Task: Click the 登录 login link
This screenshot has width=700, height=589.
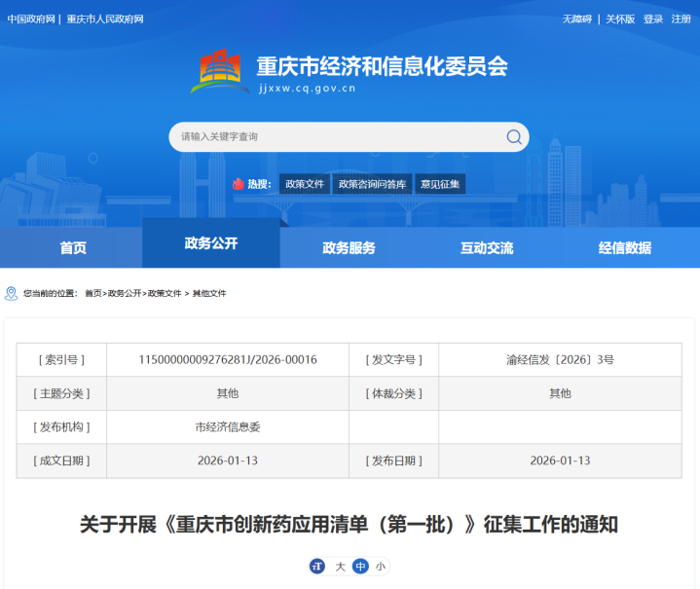Action: coord(653,19)
